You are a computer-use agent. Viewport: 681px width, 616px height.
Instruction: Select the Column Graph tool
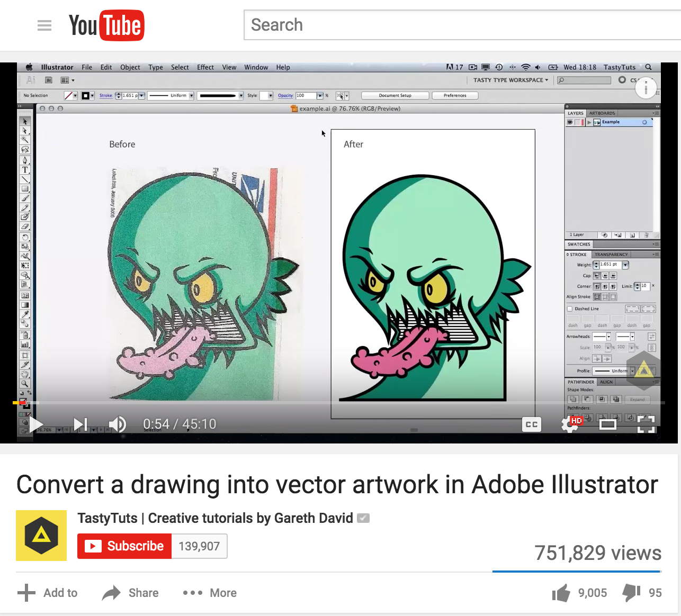25,345
